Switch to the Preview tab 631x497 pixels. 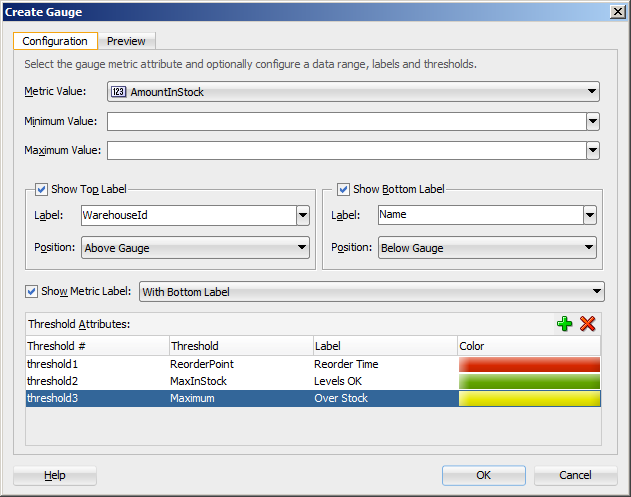[x=126, y=41]
